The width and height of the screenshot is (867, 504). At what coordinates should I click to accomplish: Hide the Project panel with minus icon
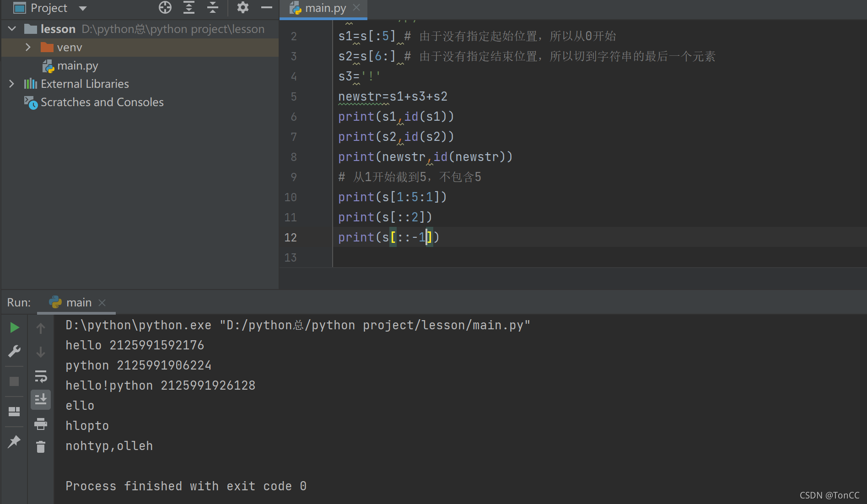coord(267,7)
